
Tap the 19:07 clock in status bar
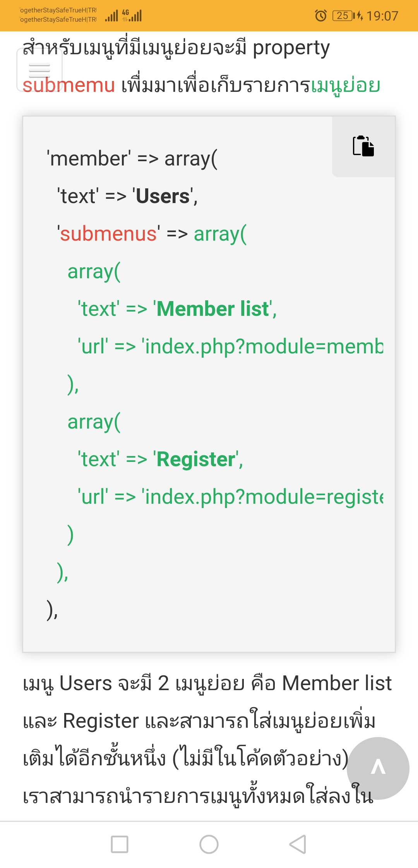coord(382,16)
